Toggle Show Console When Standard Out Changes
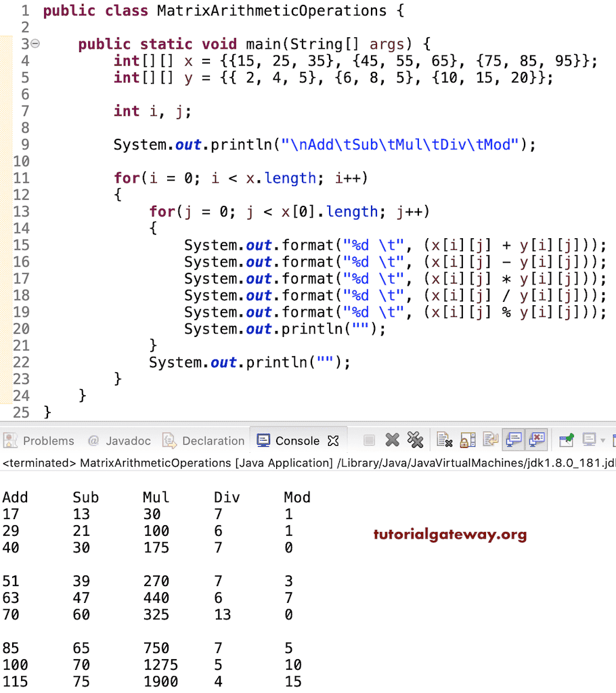This screenshot has height=693, width=616. pyautogui.click(x=514, y=440)
